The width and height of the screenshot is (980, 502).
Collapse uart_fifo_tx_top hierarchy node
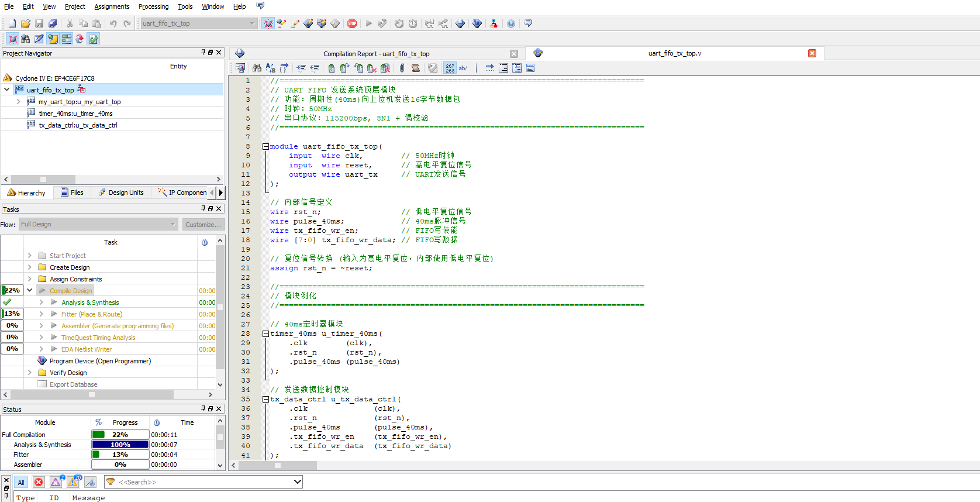pos(6,90)
